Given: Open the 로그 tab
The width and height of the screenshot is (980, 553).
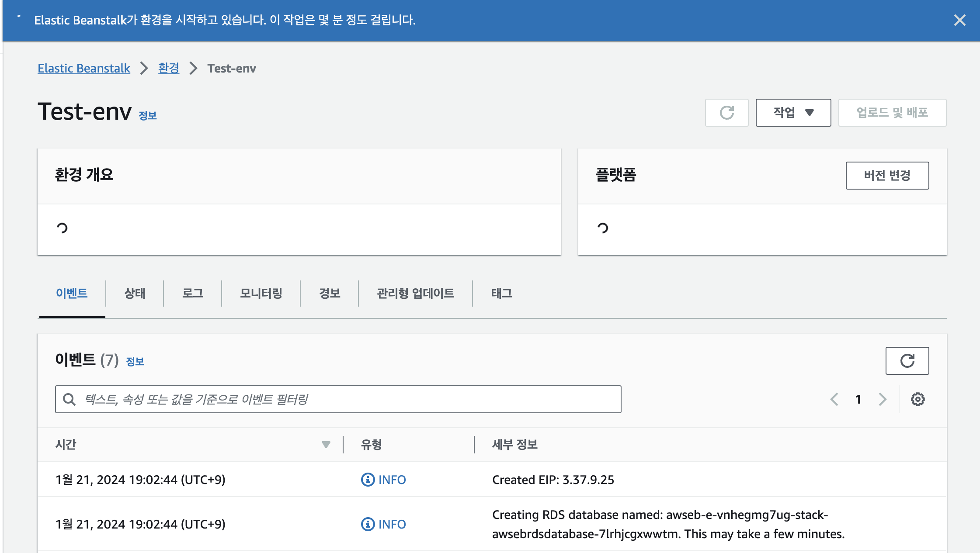Looking at the screenshot, I should pos(193,293).
